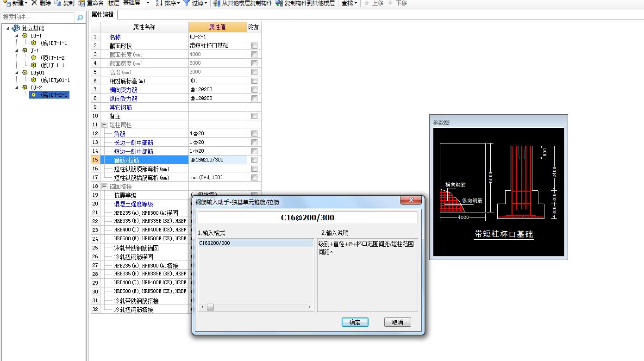The height and width of the screenshot is (361, 644).
Task: Click the gear icon beside (底)J-1-1
Action: point(33,65)
